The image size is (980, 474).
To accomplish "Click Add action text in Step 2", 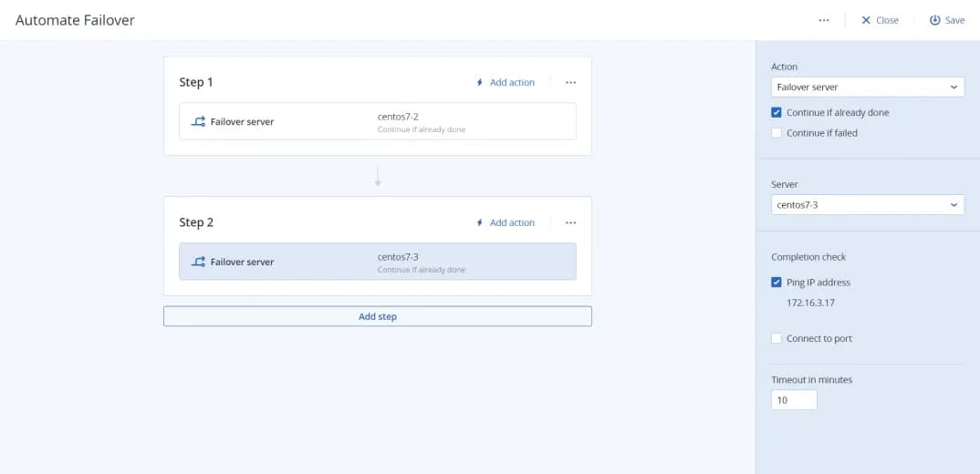I will (512, 222).
